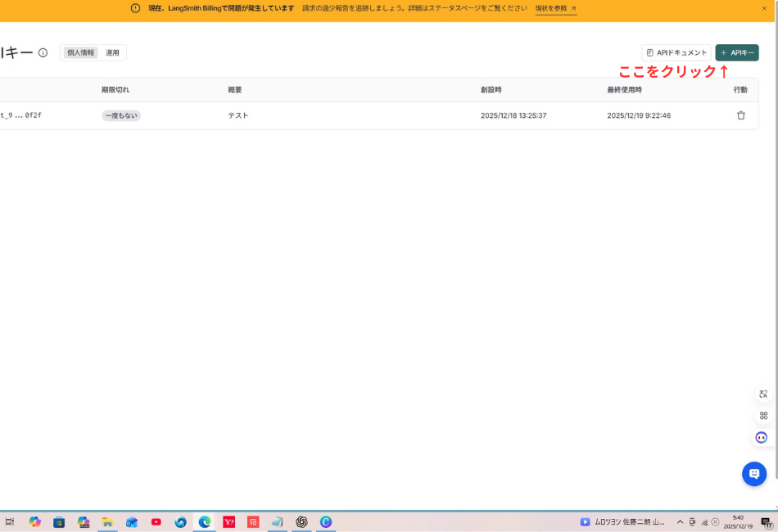The image size is (778, 532).
Task: Open Claude from the taskbar
Action: (x=326, y=521)
